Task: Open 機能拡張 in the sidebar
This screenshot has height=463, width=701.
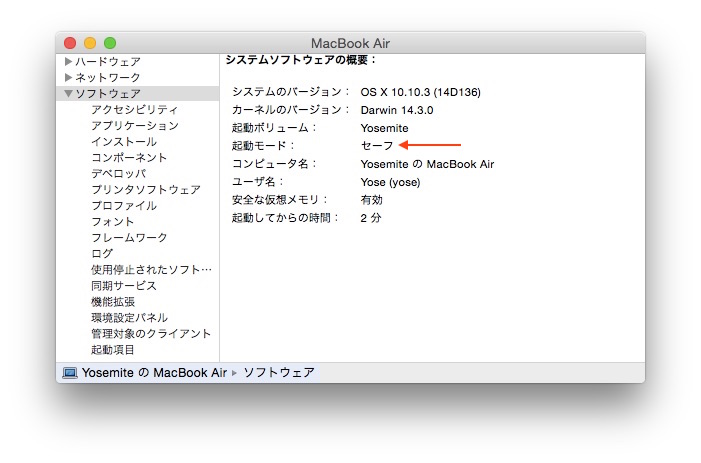Action: [x=113, y=302]
